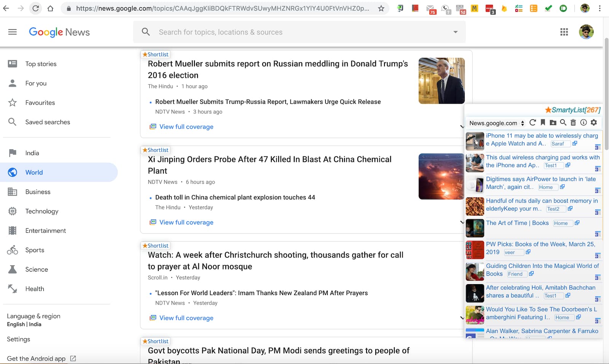
Task: Select Technology in the sidebar
Action: tap(42, 211)
